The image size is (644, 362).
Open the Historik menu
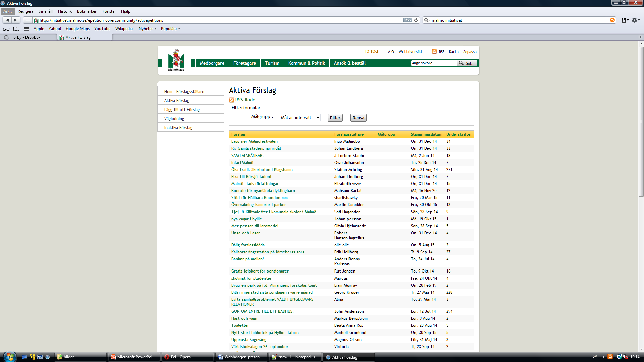point(65,11)
